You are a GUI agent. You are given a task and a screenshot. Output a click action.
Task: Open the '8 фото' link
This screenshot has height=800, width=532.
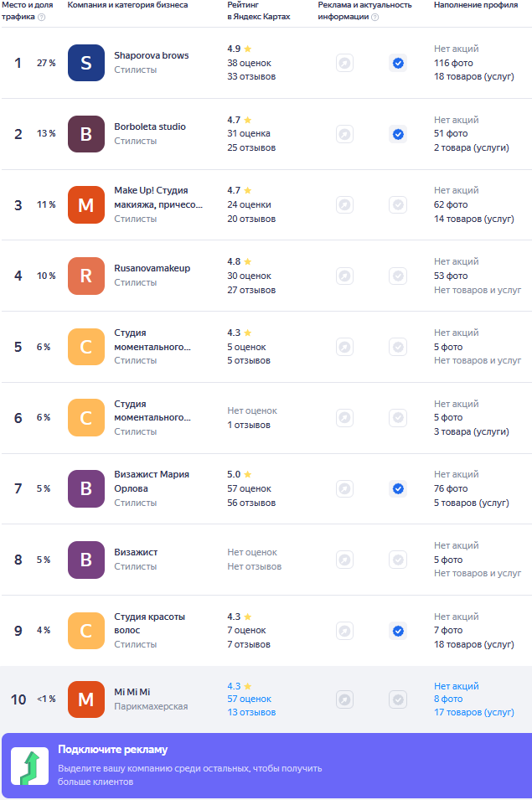coord(448,699)
